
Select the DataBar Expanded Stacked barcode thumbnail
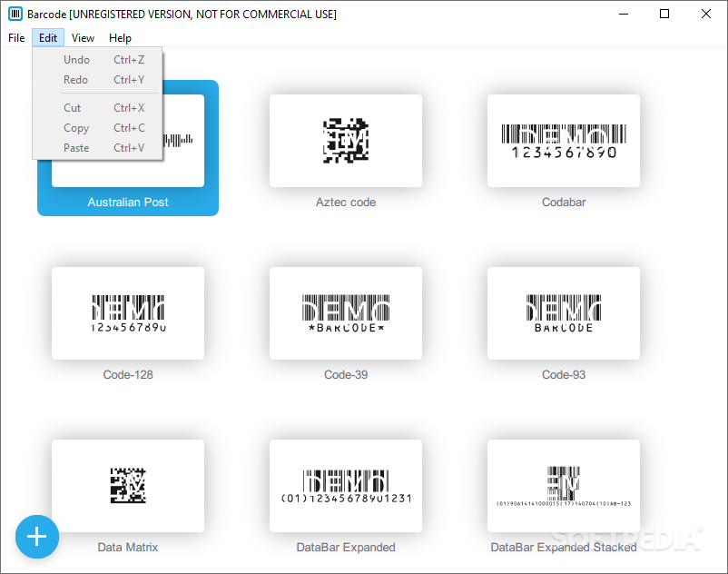point(564,486)
